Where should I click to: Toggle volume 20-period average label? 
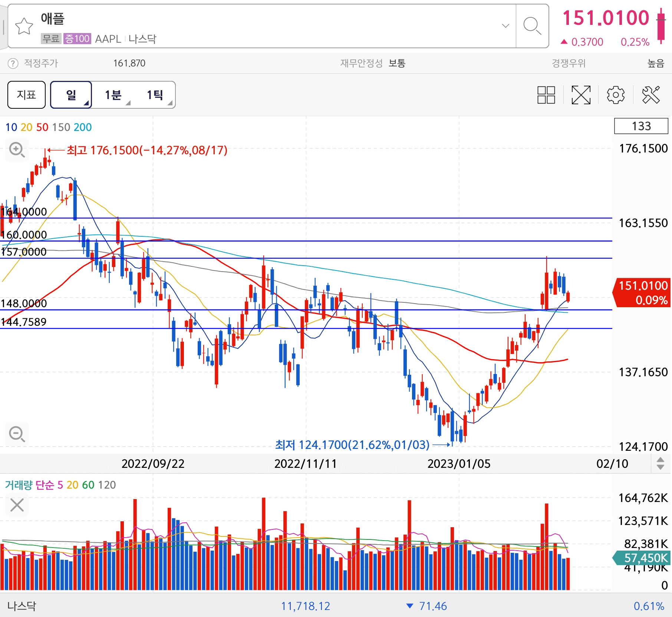pyautogui.click(x=72, y=485)
